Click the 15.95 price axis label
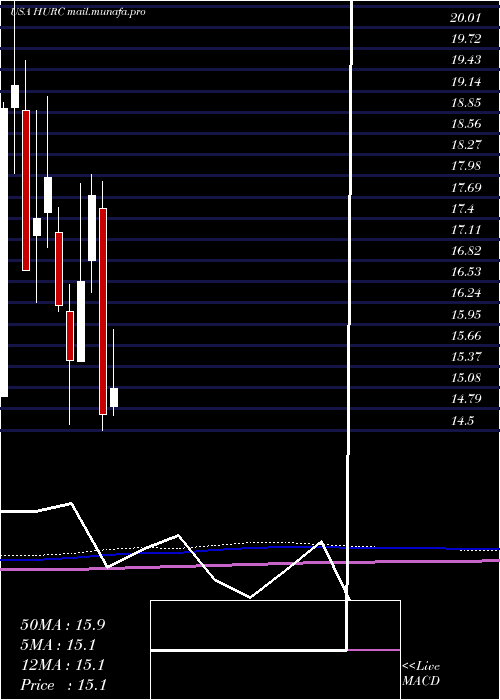 [x=466, y=315]
